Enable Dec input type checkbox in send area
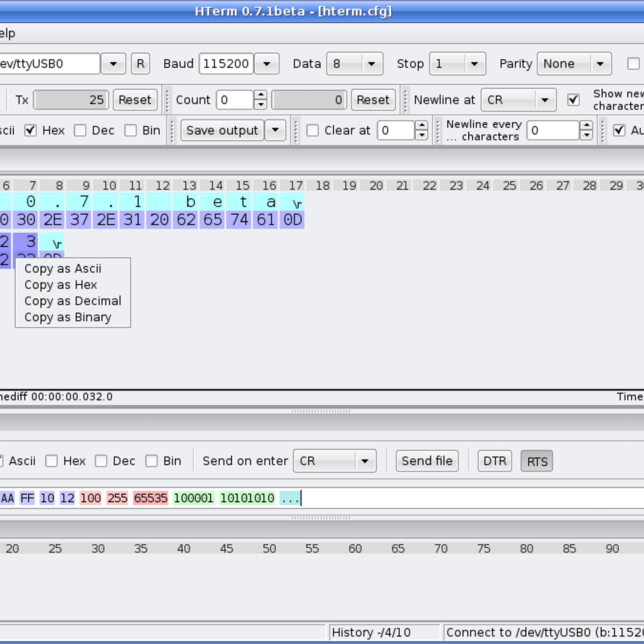The height and width of the screenshot is (644, 644). pos(101,461)
